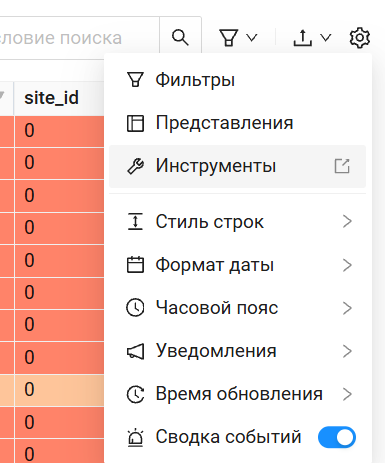
Task: Click the magnifier search icon
Action: [180, 37]
